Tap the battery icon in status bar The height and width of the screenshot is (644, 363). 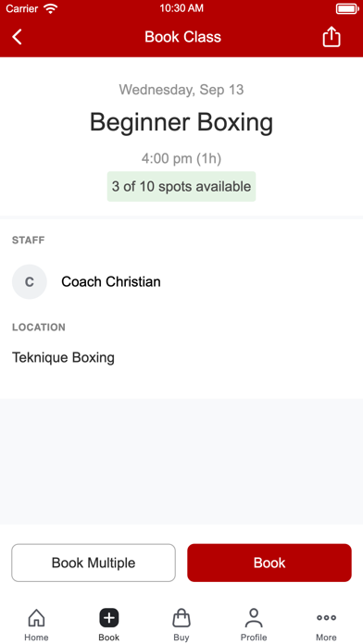(x=347, y=8)
